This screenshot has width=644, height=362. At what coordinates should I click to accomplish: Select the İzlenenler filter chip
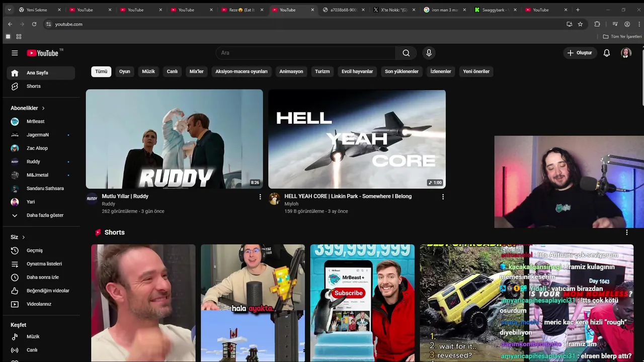pos(441,71)
